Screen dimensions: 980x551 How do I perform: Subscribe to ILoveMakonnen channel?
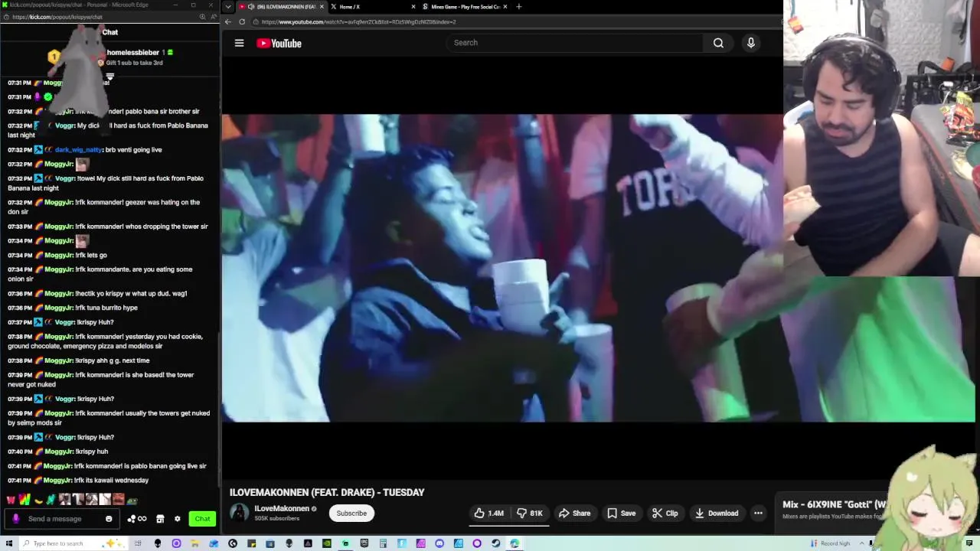pos(351,514)
